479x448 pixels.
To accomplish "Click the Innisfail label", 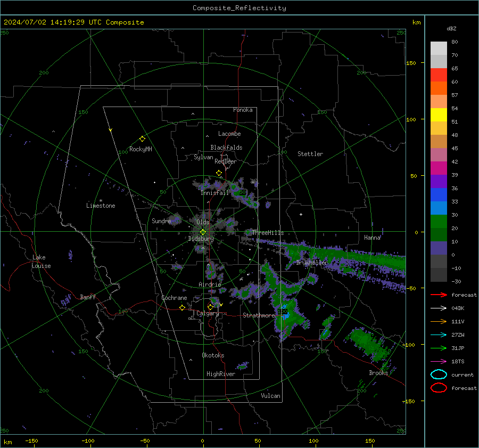I will tap(214, 193).
